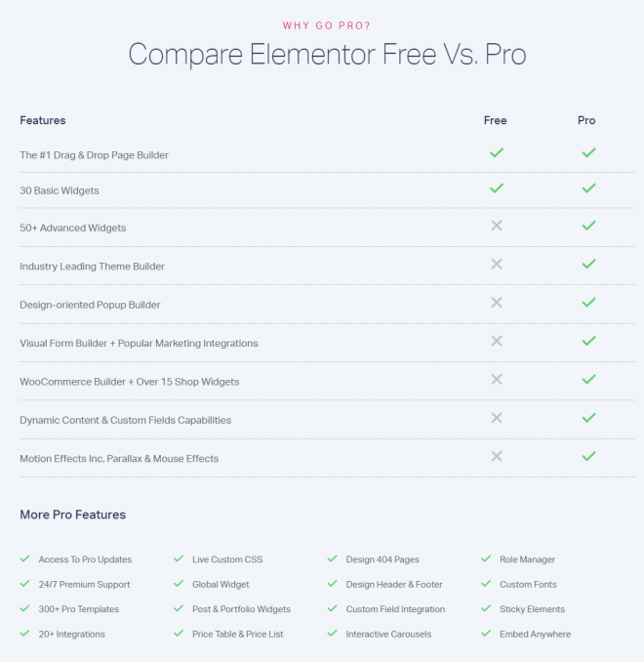644x662 pixels.
Task: Click the Embed Anywhere feature label
Action: (x=535, y=634)
